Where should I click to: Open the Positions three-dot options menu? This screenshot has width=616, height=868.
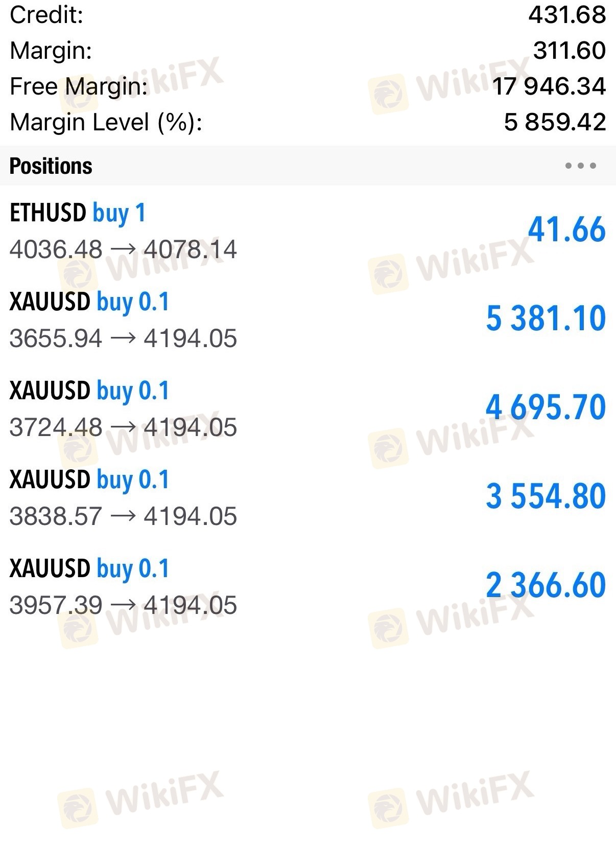click(x=580, y=166)
